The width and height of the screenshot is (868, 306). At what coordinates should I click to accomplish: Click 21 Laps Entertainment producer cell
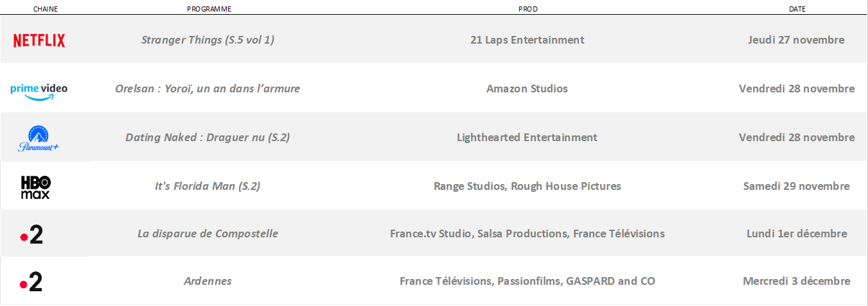[527, 40]
